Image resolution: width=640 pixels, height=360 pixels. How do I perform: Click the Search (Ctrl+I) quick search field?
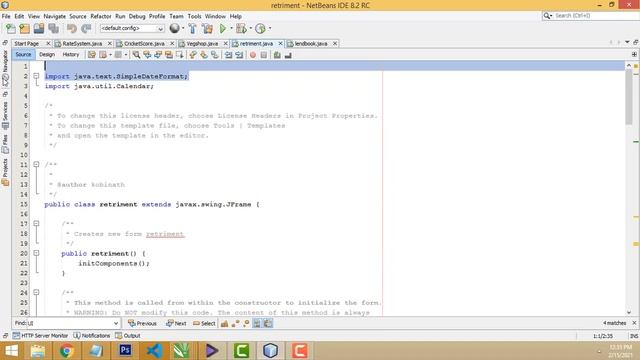click(x=595, y=16)
